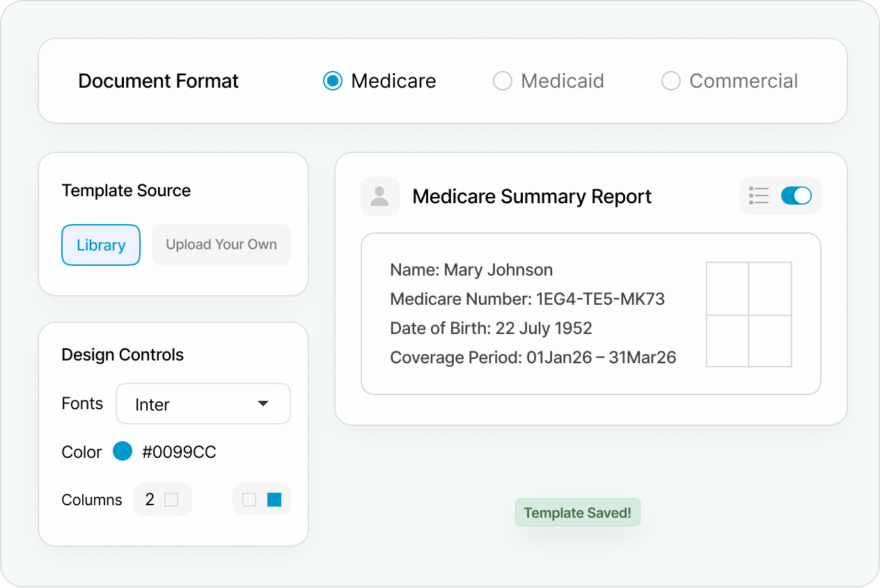
Task: Click the Medicare Number line in report
Action: 527,299
